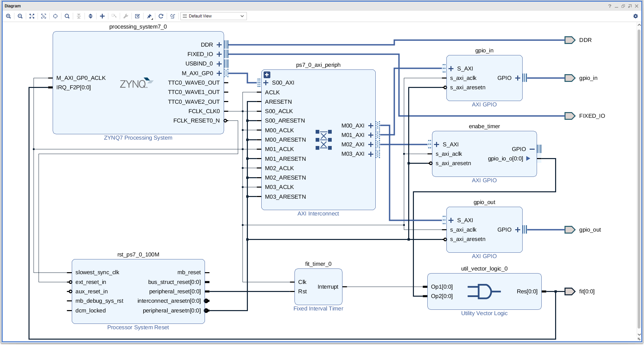Click the search magnifier icon
644x345 pixels.
click(x=67, y=16)
